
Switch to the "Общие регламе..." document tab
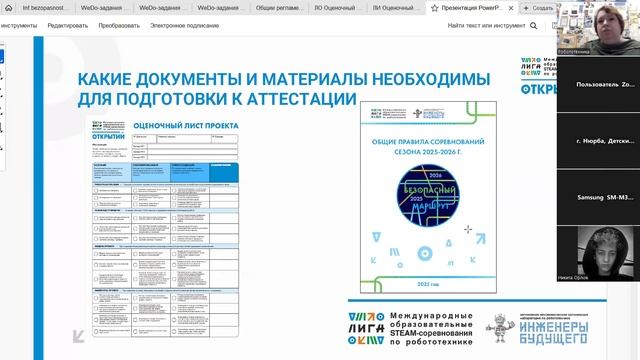279,8
